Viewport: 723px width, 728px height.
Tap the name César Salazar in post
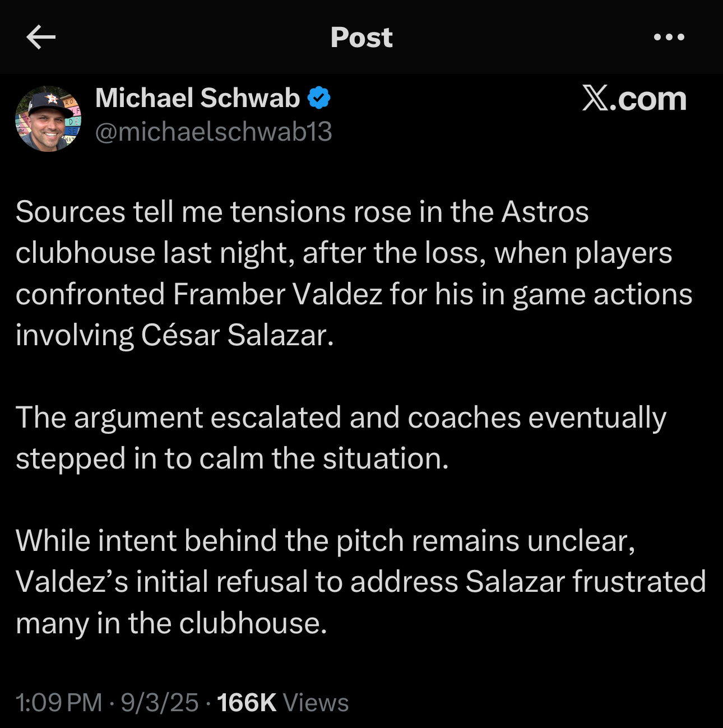(237, 335)
